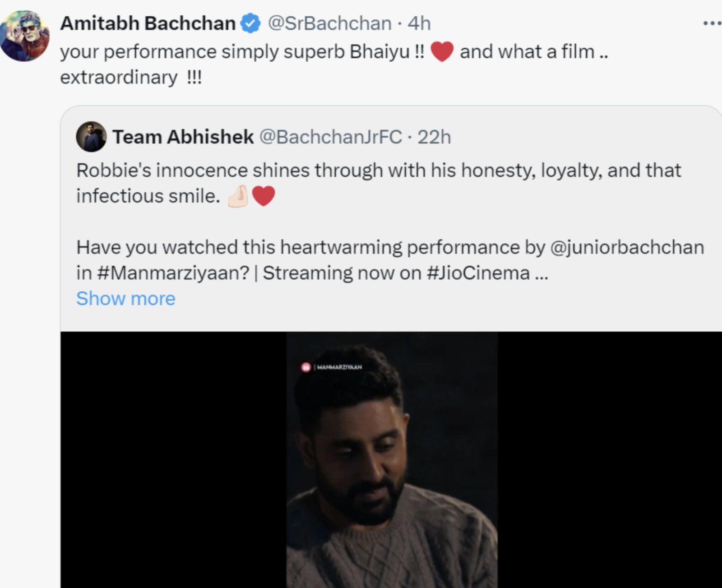
Task: Click the red heart emoji in the tweet
Action: pos(444,51)
